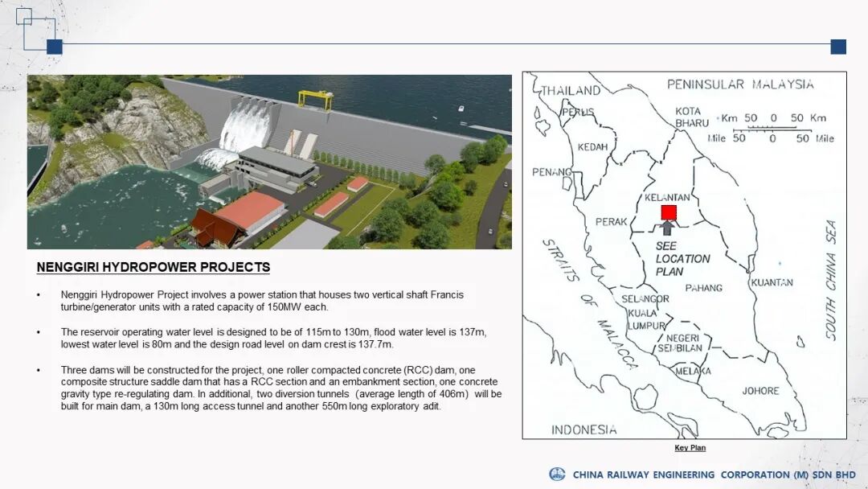This screenshot has height=489, width=868.
Task: Click the dam rendering image
Action: [x=269, y=162]
